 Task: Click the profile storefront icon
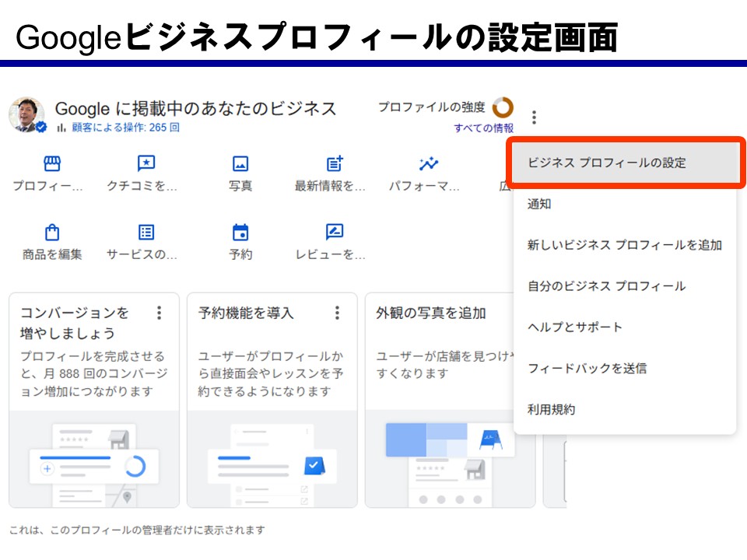52,164
